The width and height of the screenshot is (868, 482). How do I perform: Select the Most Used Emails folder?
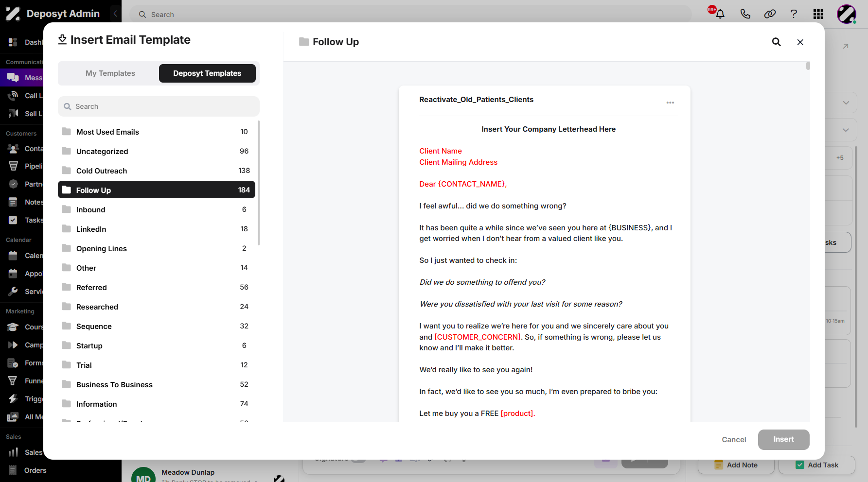pos(157,132)
